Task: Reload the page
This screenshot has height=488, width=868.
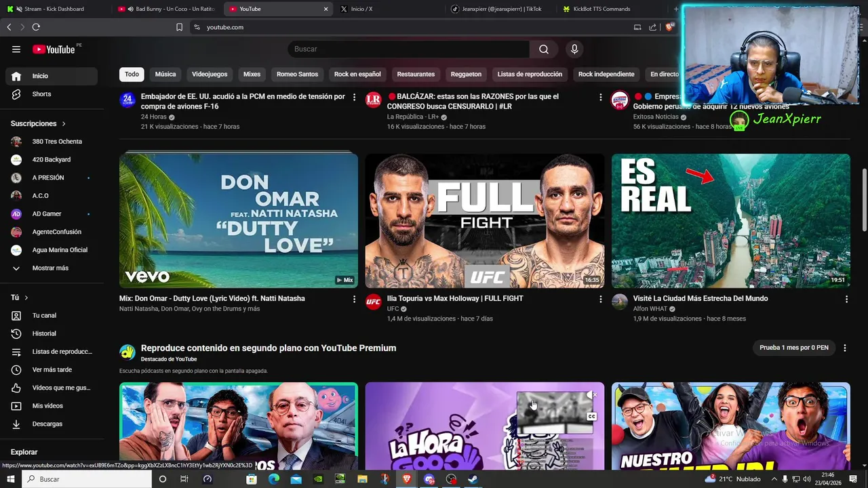Action: pos(36,27)
